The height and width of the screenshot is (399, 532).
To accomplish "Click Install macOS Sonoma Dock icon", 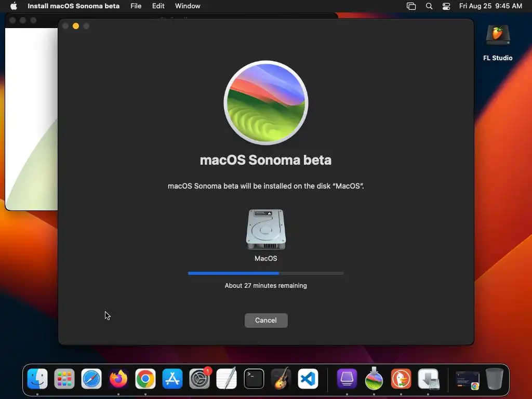I will 374,378.
